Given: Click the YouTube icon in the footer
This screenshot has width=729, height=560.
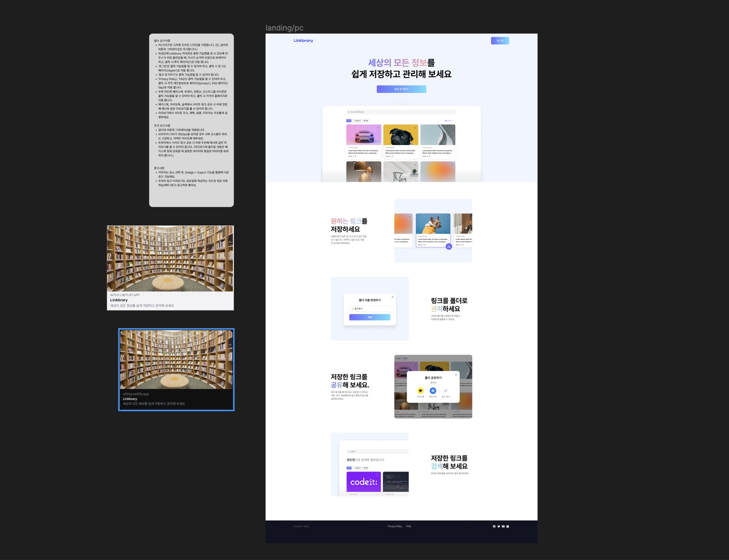Looking at the screenshot, I should 503,526.
